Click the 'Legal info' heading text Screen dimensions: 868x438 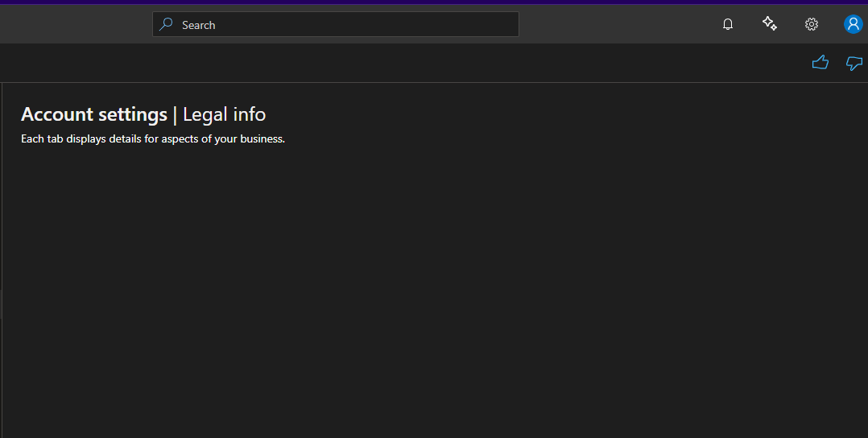224,114
